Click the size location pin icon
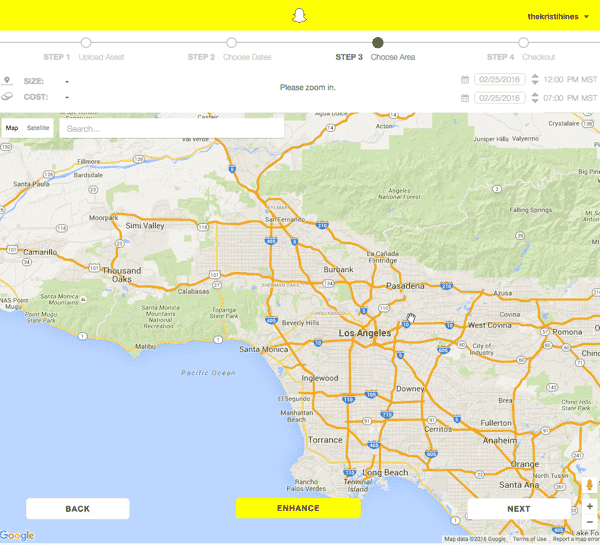This screenshot has width=600, height=545. tap(7, 79)
